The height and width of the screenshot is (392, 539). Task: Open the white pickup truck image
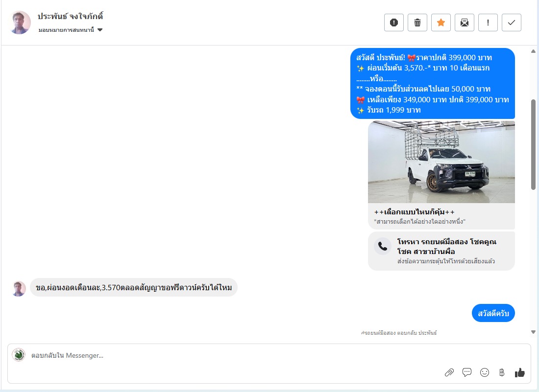point(441,162)
